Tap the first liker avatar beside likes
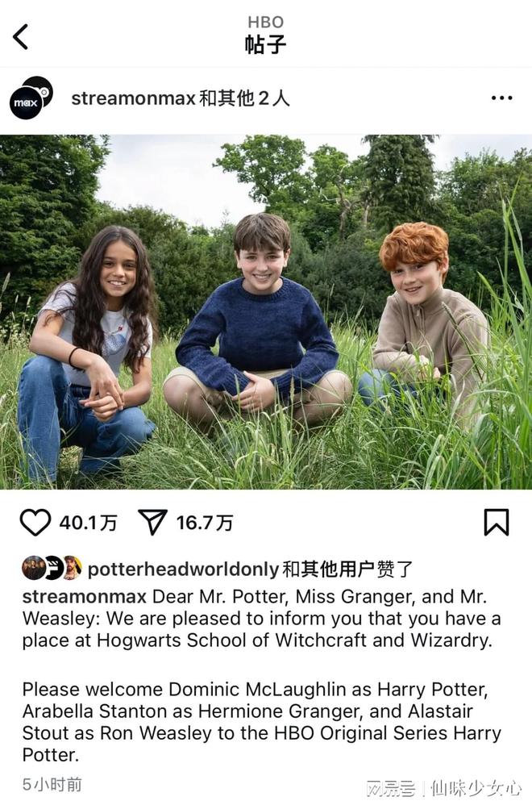The width and height of the screenshot is (532, 805). coord(33,568)
